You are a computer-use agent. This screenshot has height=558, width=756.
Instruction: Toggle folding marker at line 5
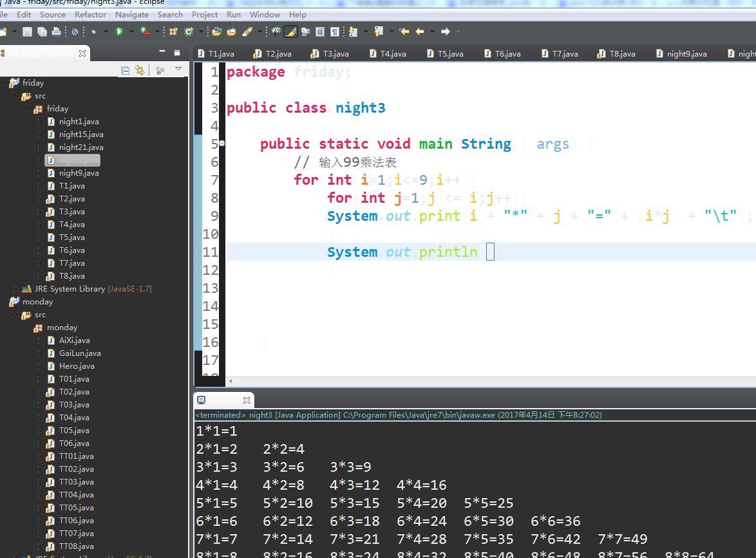[x=222, y=143]
